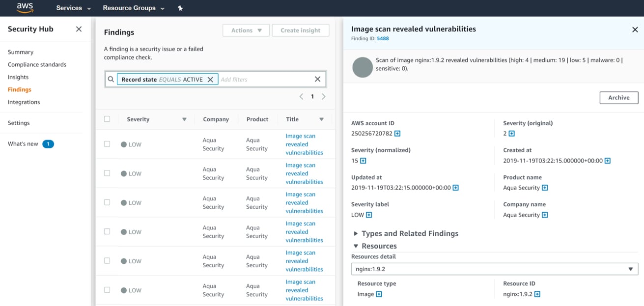This screenshot has width=644, height=306.
Task: Add filter for original severity 2
Action: (511, 134)
